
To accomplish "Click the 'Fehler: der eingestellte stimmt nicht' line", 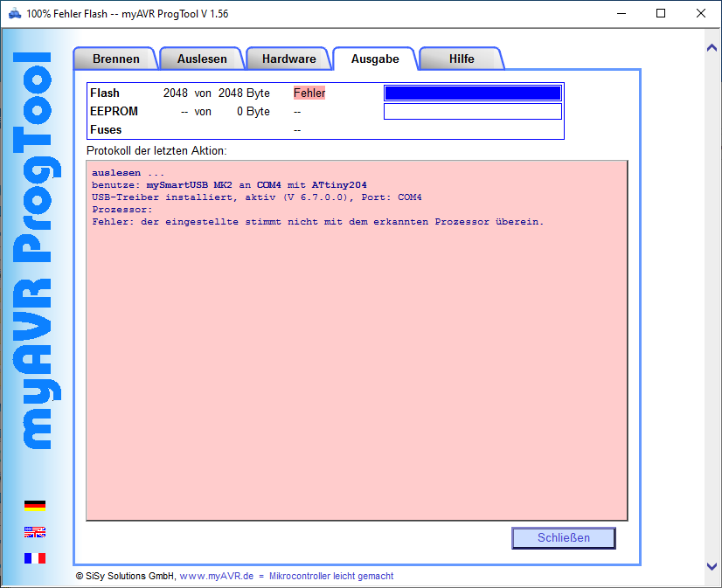I will 317,222.
